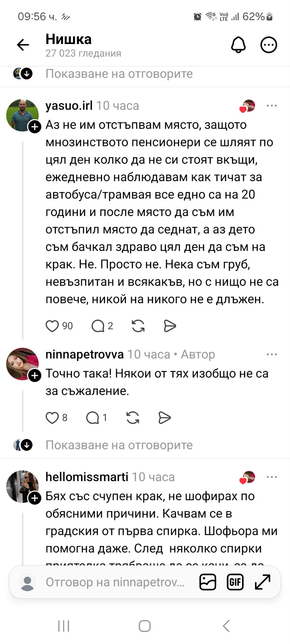Expand replies under ninnapetrovva's comment
This screenshot has height=644, width=290.
tap(119, 445)
